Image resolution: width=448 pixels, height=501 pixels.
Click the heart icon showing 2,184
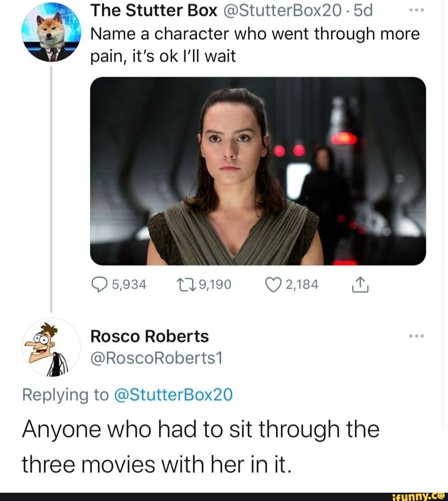[x=274, y=284]
